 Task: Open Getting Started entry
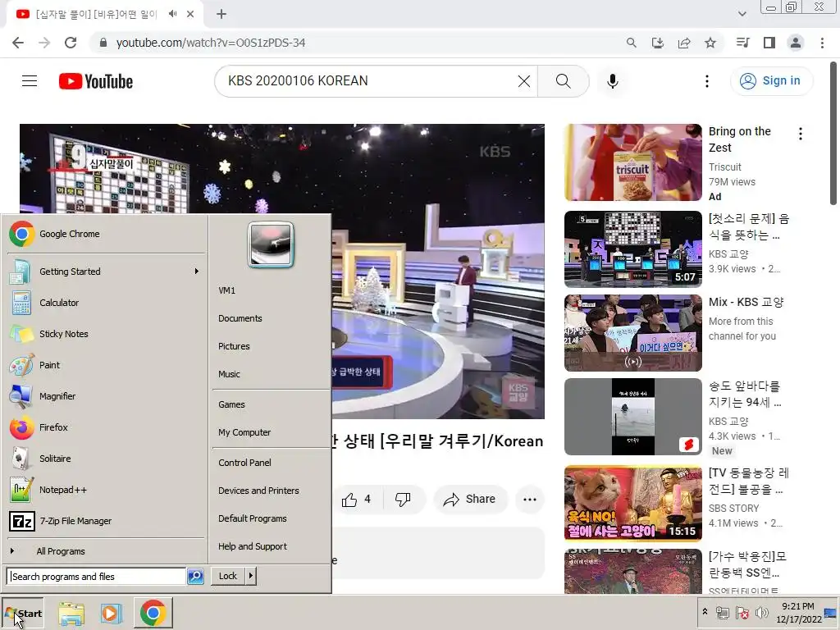click(106, 272)
